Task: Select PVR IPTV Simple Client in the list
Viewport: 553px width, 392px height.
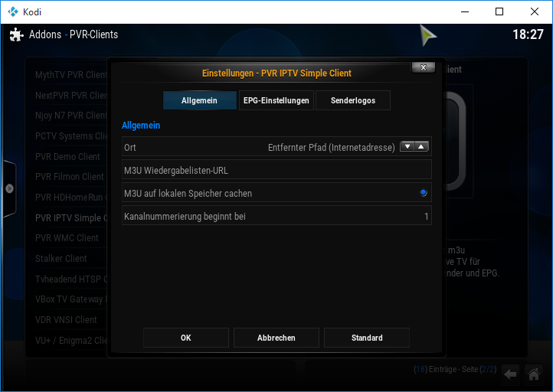Action: (x=71, y=218)
